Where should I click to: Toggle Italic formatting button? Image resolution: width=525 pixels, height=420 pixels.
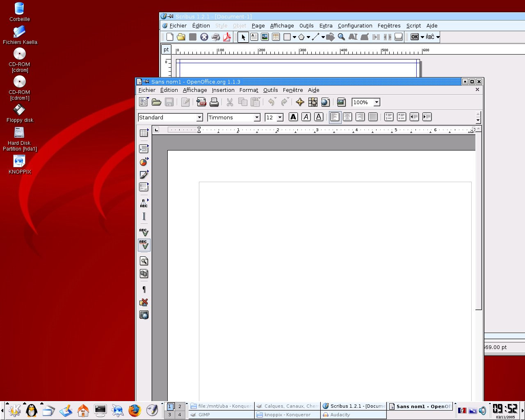click(x=306, y=117)
